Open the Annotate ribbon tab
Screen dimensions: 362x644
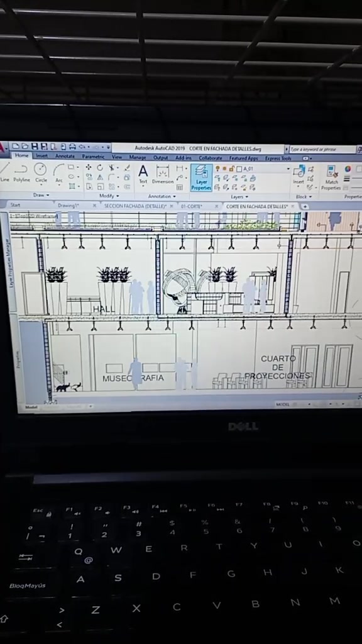tap(65, 156)
